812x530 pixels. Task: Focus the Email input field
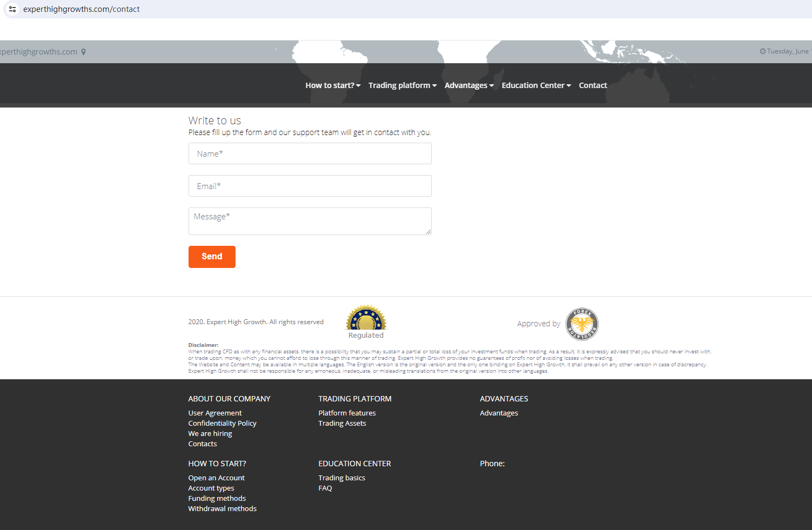click(x=310, y=186)
